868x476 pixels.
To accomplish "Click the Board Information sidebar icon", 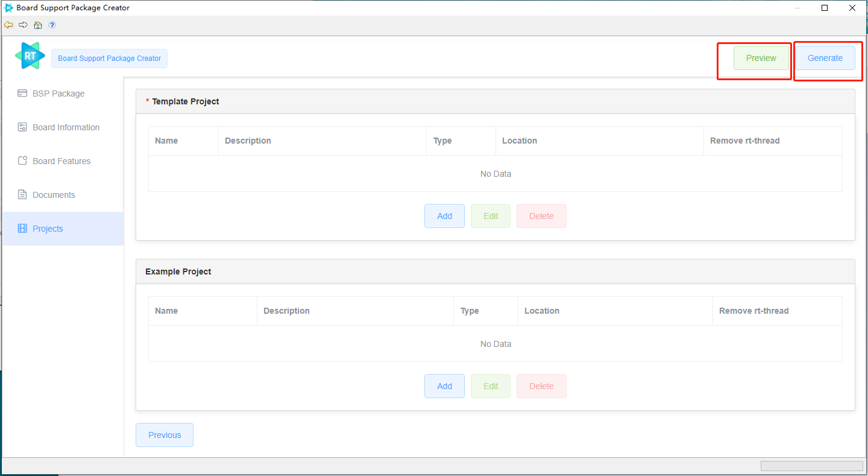I will [22, 127].
